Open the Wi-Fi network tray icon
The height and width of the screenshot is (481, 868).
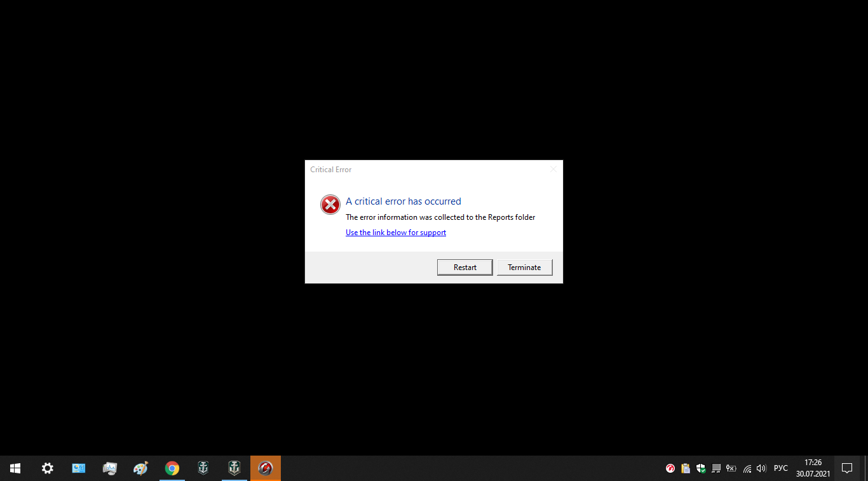747,468
